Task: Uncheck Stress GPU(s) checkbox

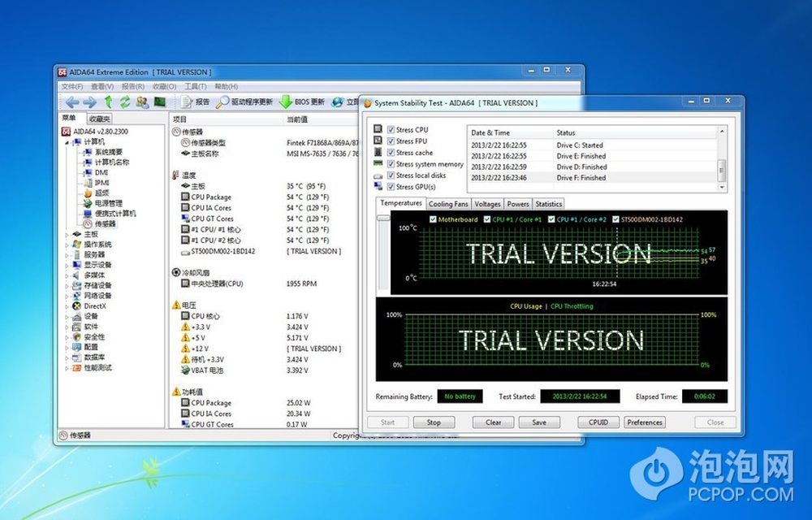Action: (391, 186)
